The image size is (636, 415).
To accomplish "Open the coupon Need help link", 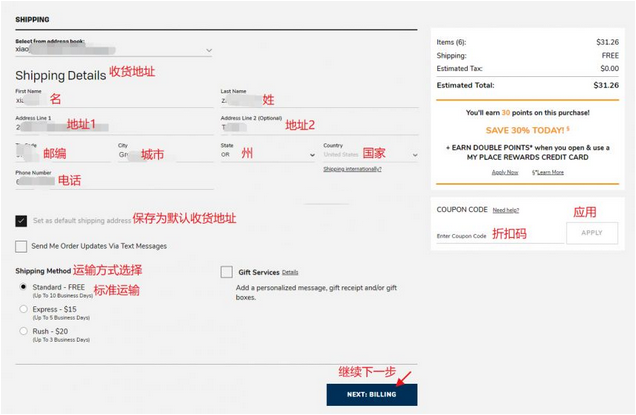I will tap(505, 210).
